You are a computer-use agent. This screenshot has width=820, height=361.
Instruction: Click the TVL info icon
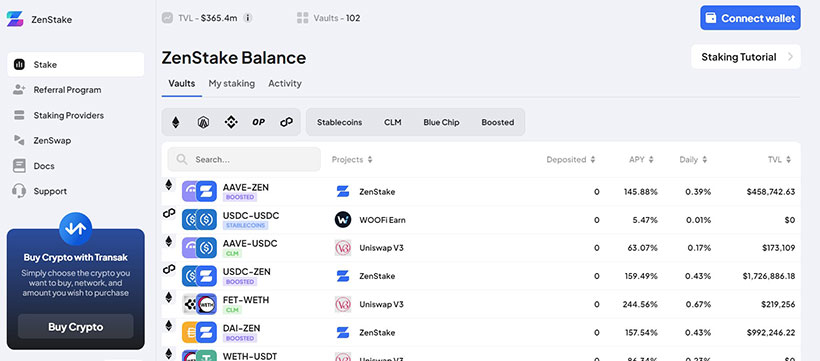[248, 18]
